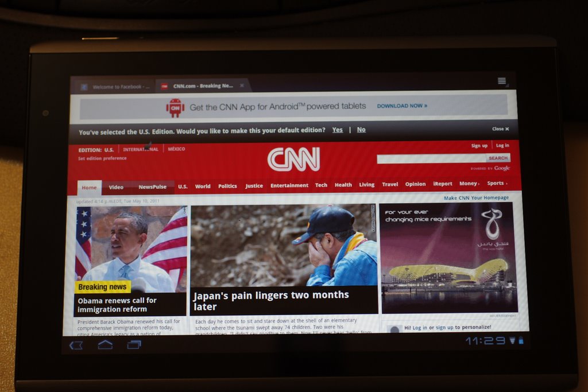
Task: Open headline Japan's pain lingers two months later
Action: coord(271,301)
